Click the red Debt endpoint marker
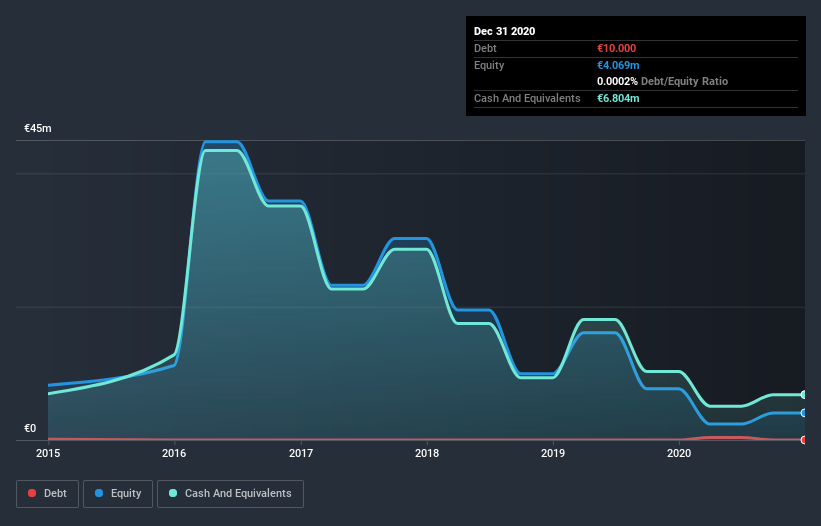Image resolution: width=821 pixels, height=526 pixels. 804,440
